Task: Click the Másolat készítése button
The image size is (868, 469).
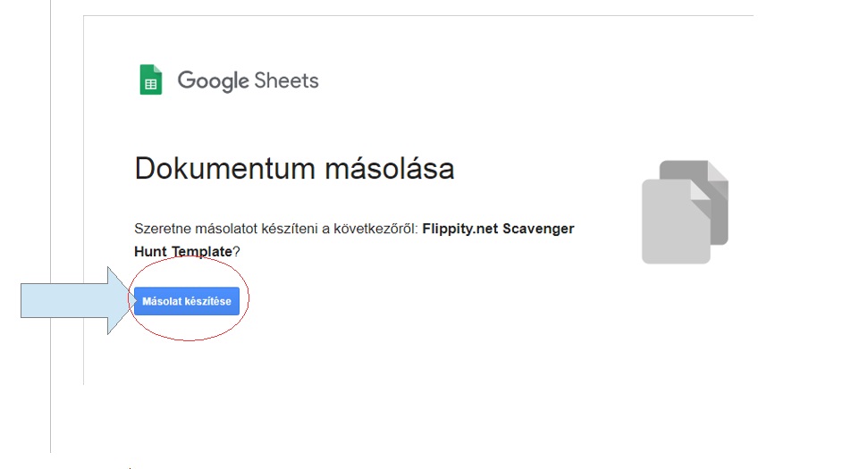Action: [x=187, y=301]
